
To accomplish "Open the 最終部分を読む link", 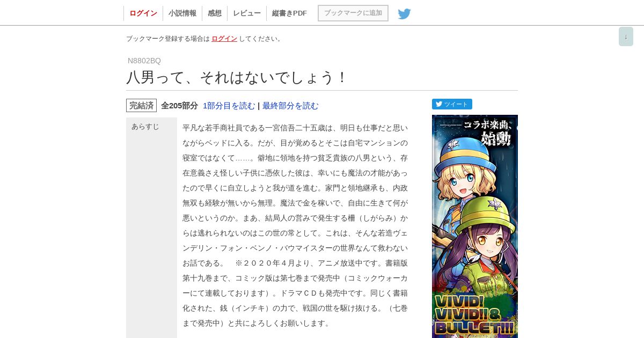I will click(290, 106).
